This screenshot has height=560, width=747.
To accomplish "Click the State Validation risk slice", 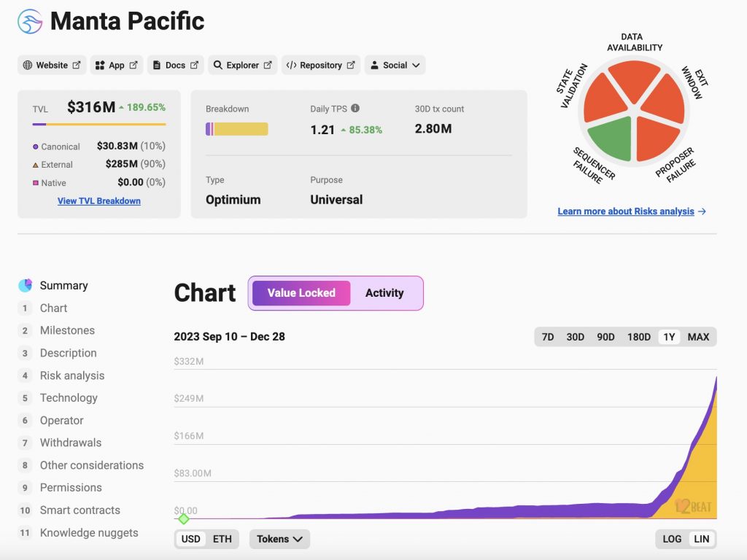I will pyautogui.click(x=602, y=100).
